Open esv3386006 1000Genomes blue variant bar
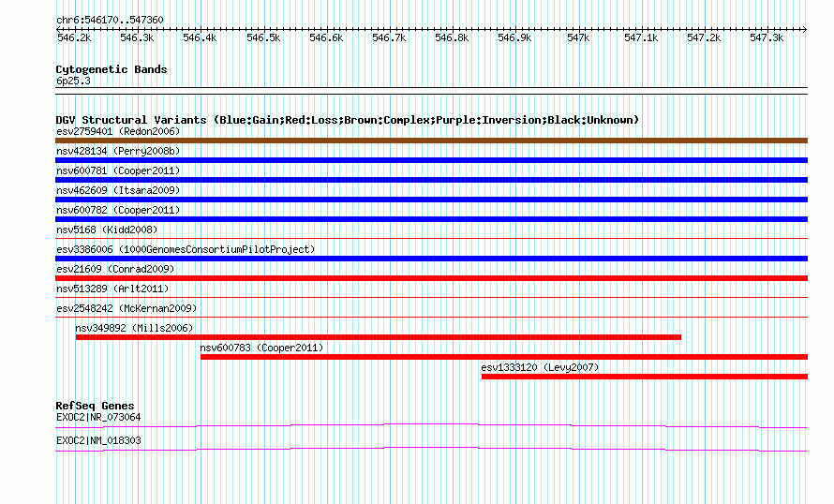834x504 pixels. tap(431, 259)
